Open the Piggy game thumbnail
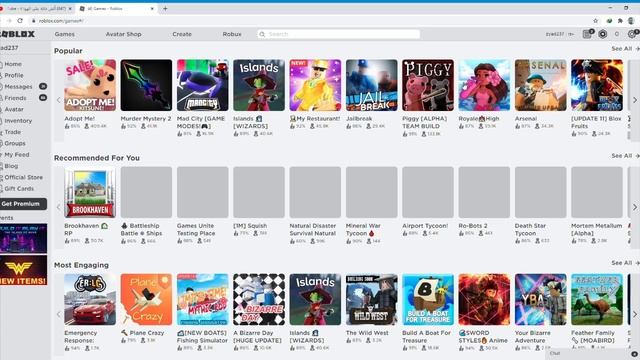Screen dimensions: 640x360 pyautogui.click(x=428, y=85)
